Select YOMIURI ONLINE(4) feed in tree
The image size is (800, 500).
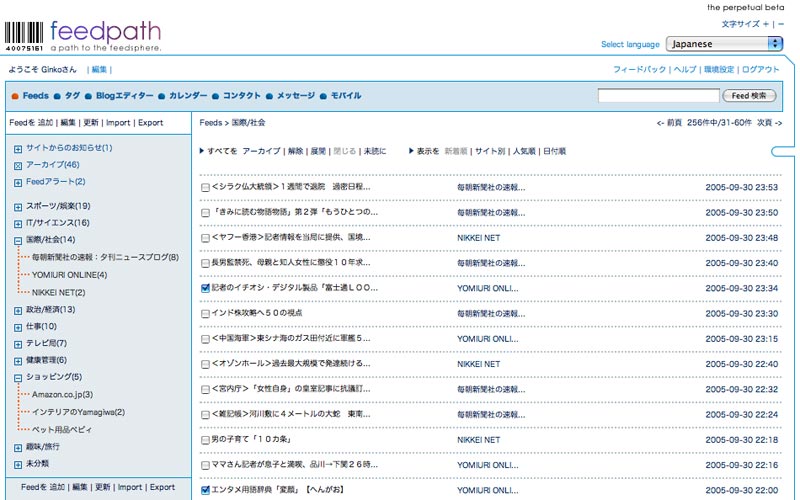pos(69,275)
